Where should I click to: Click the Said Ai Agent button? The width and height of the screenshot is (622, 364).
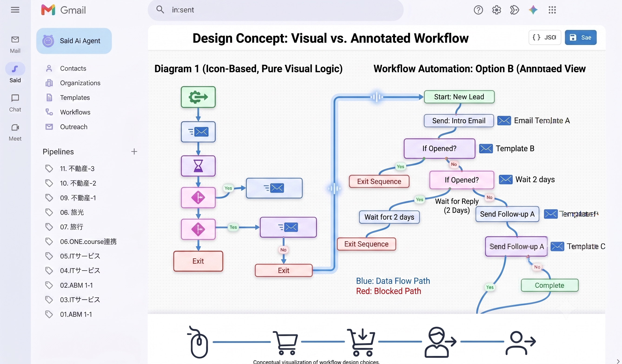coord(74,41)
